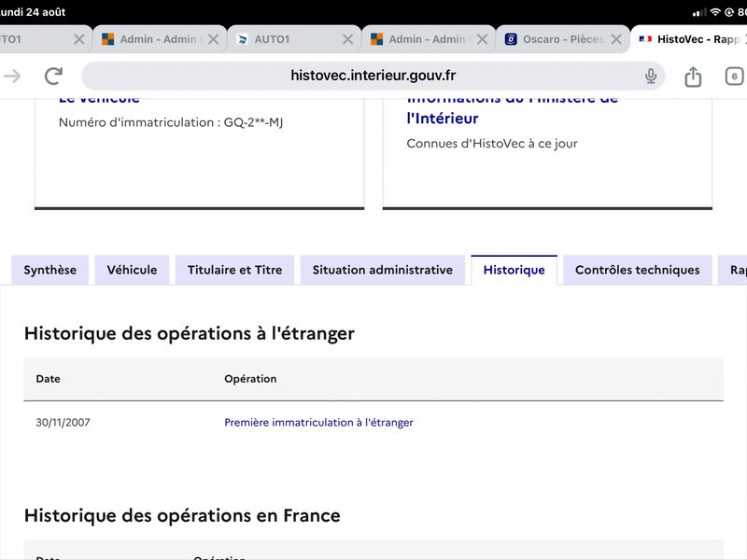747x560 pixels.
Task: Click the Numéro d'immatriculation GQ-2**-MJ text
Action: tap(171, 122)
